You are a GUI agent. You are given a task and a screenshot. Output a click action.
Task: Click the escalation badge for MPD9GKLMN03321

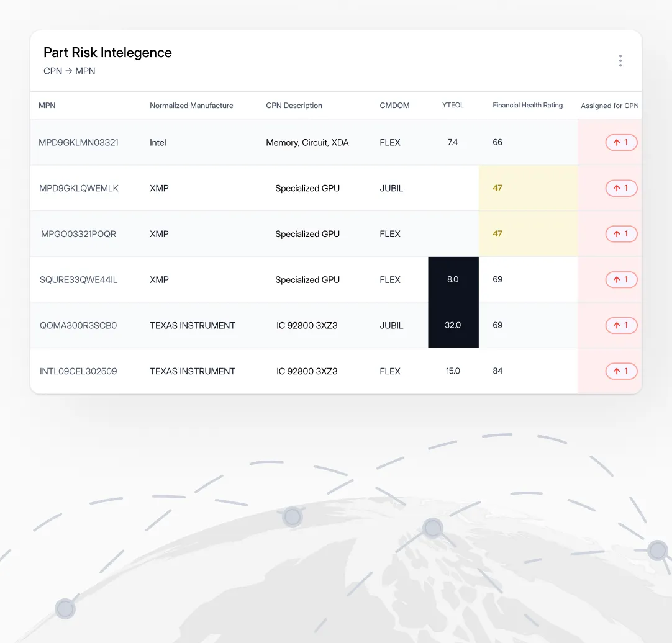click(x=621, y=142)
